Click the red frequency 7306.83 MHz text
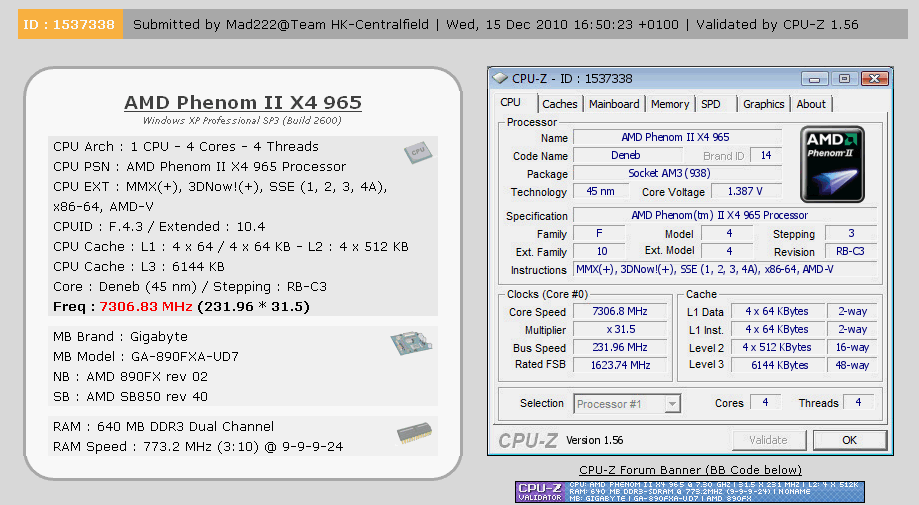This screenshot has width=919, height=505. click(146, 307)
